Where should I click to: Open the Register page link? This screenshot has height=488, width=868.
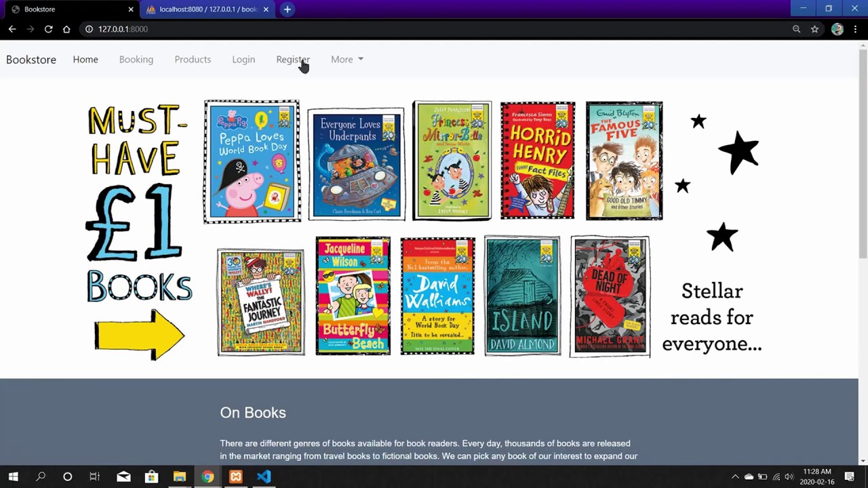point(293,60)
